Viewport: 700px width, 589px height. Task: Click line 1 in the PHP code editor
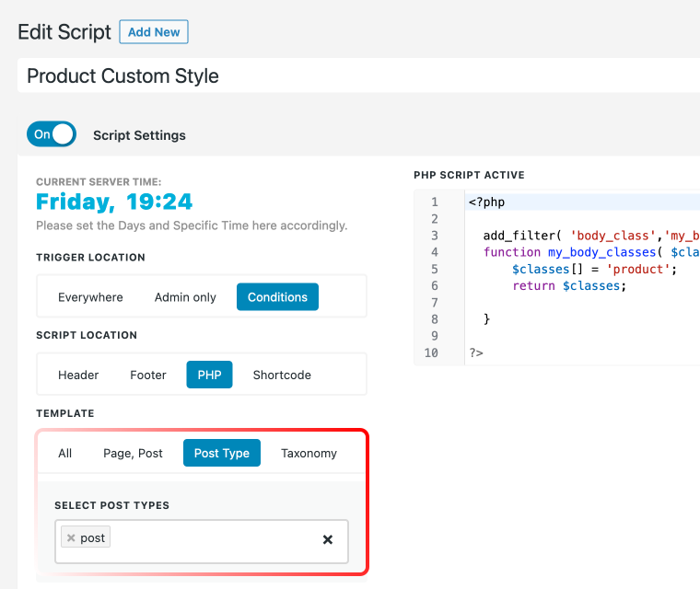coord(580,202)
